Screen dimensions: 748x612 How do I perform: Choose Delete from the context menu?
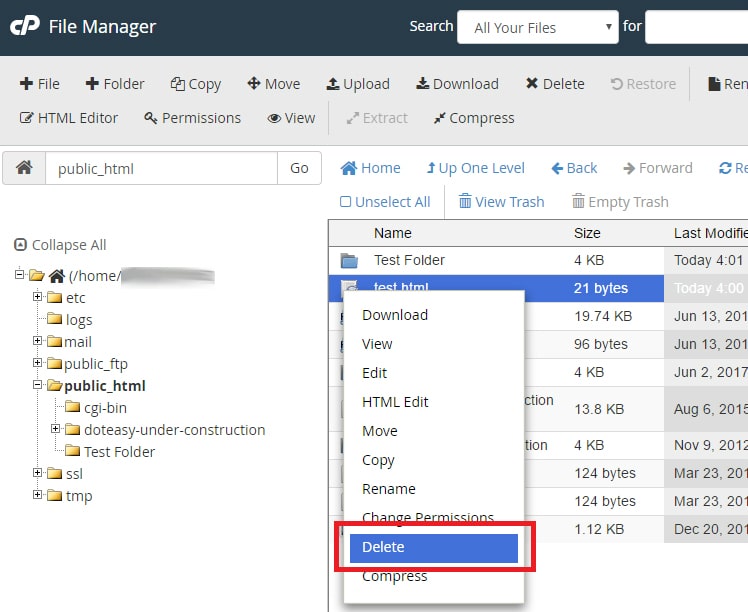[x=434, y=548]
